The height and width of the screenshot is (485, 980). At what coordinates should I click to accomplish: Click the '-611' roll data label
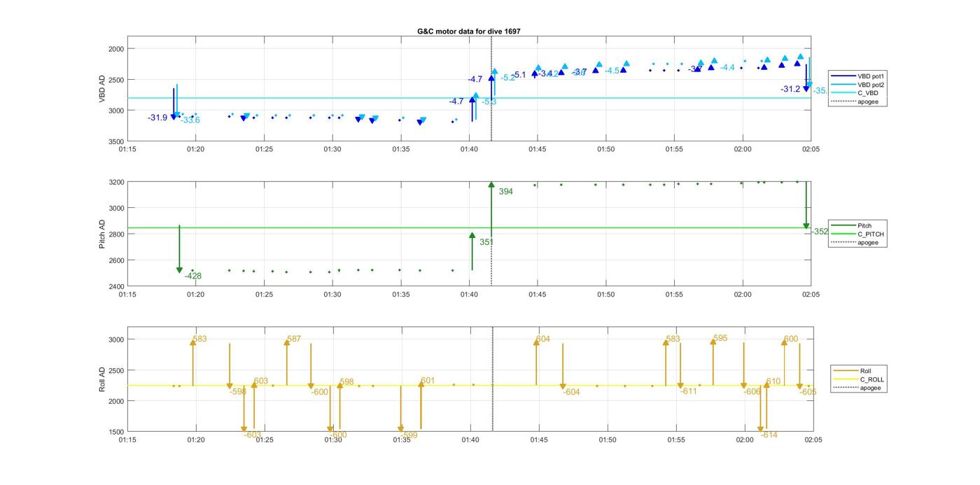[x=689, y=391]
